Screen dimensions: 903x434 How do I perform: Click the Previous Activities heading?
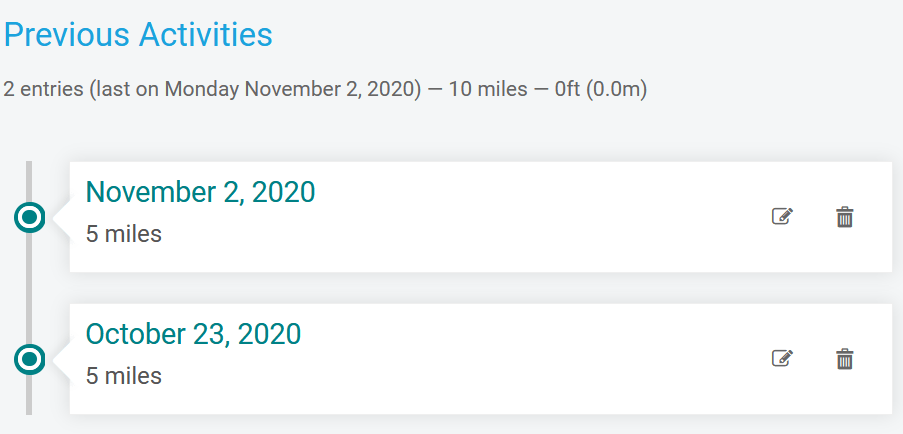138,35
